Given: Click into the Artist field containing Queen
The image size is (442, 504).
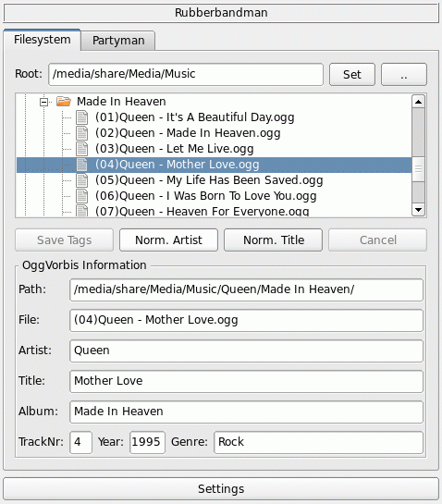Looking at the screenshot, I should pos(246,351).
